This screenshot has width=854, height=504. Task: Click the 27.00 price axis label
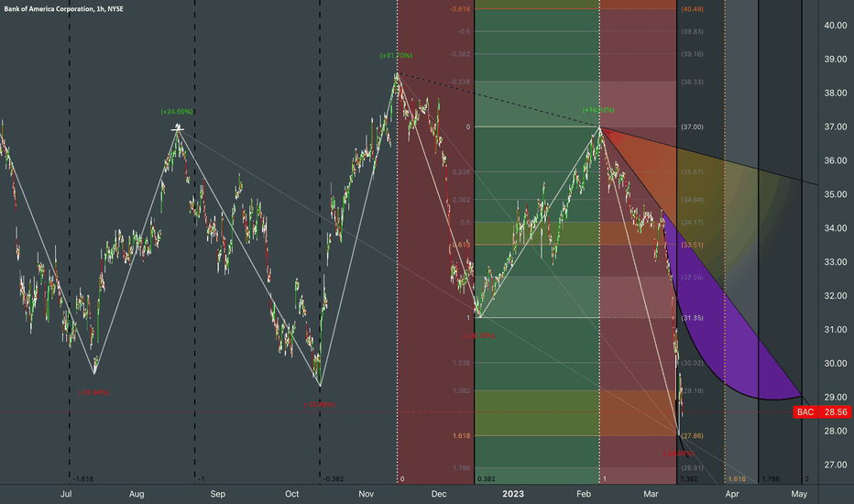click(835, 465)
